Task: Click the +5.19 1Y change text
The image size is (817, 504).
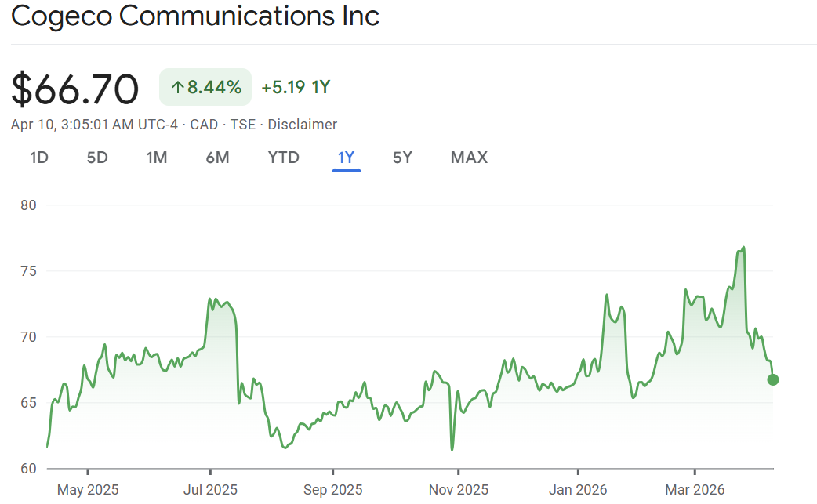Action: (296, 87)
